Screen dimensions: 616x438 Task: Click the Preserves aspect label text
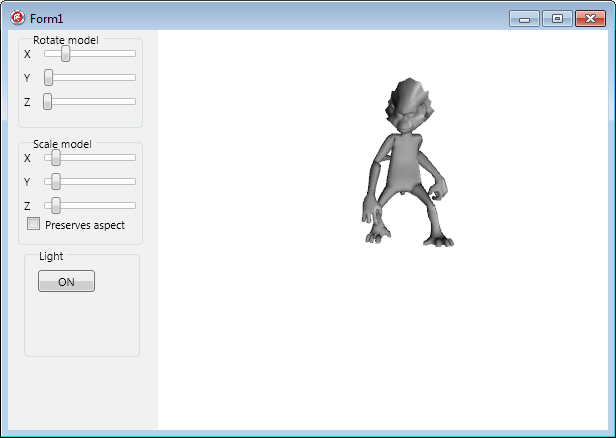click(85, 225)
